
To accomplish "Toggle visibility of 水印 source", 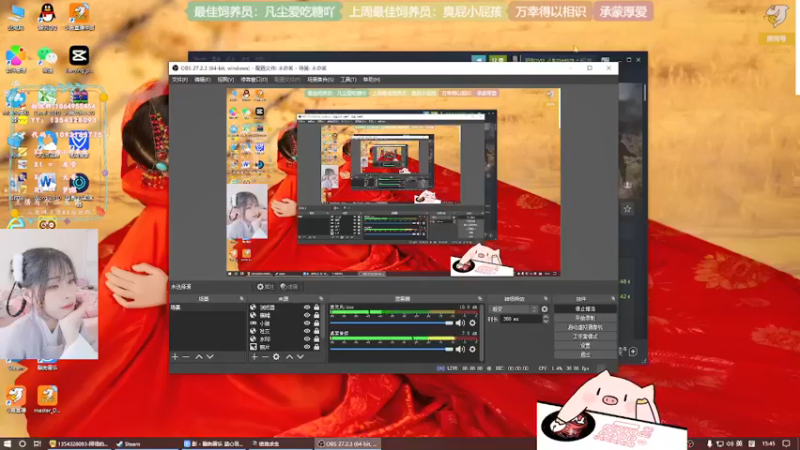I will click(307, 339).
